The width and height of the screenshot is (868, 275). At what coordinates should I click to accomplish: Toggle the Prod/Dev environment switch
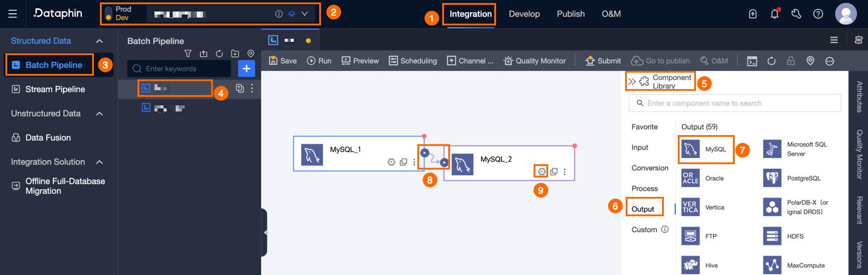pos(108,14)
